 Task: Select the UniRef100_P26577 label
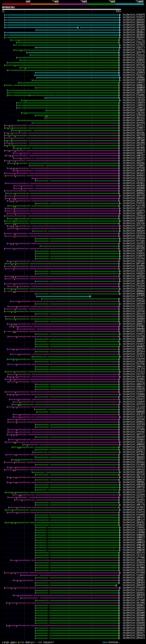pyautogui.click(x=134, y=251)
